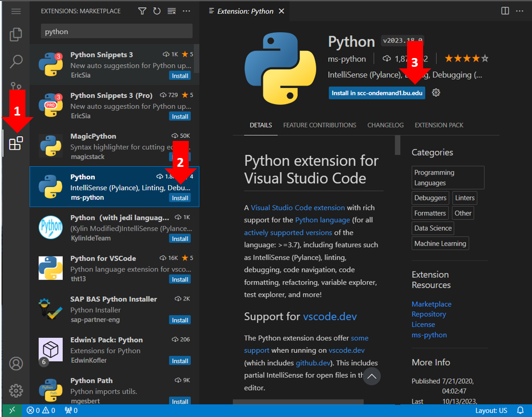This screenshot has height=417, width=532.
Task: Open the More Actions menu in Extensions panel
Action: (186, 10)
